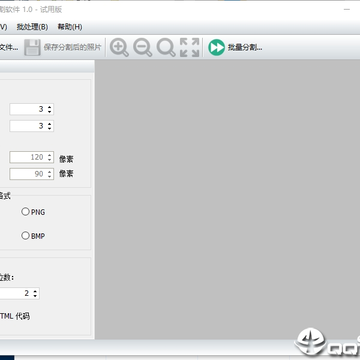Click the fit-to-window arrows icon
Screen dimensions: 360x360
pos(189,47)
